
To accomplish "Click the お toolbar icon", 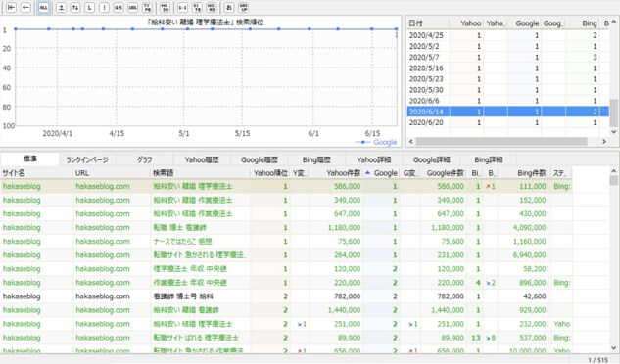I will [229, 8].
